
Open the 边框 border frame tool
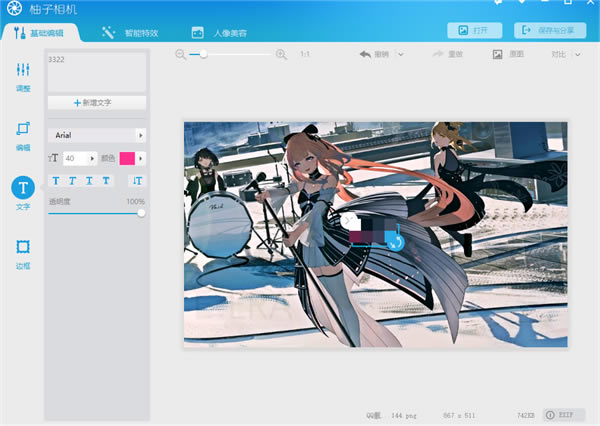coord(23,255)
